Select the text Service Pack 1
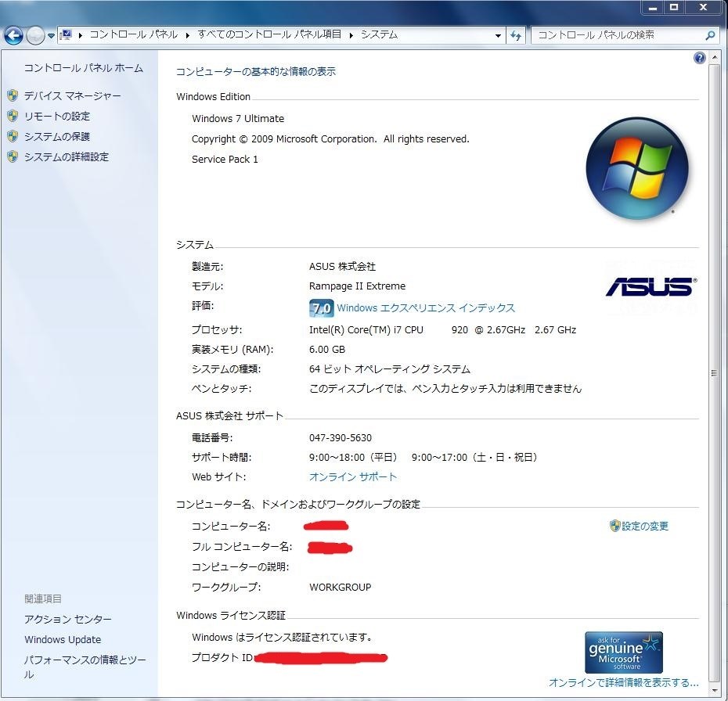 click(x=225, y=160)
